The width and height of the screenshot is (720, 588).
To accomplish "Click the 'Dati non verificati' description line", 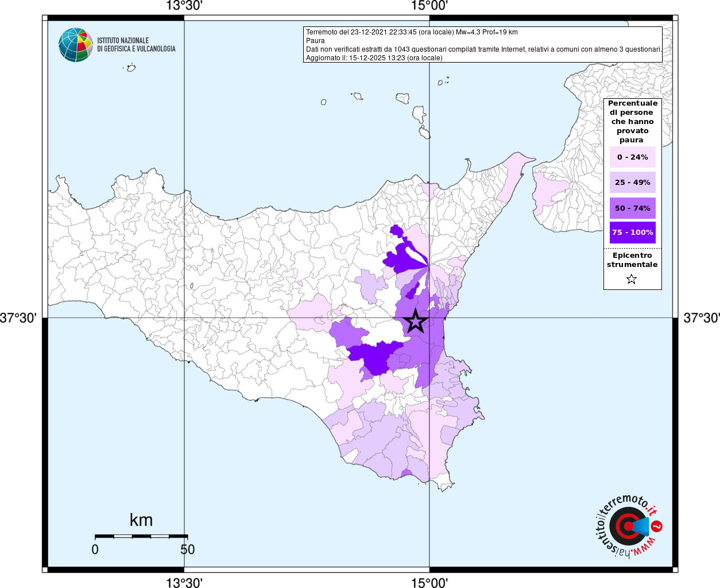I will point(483,49).
